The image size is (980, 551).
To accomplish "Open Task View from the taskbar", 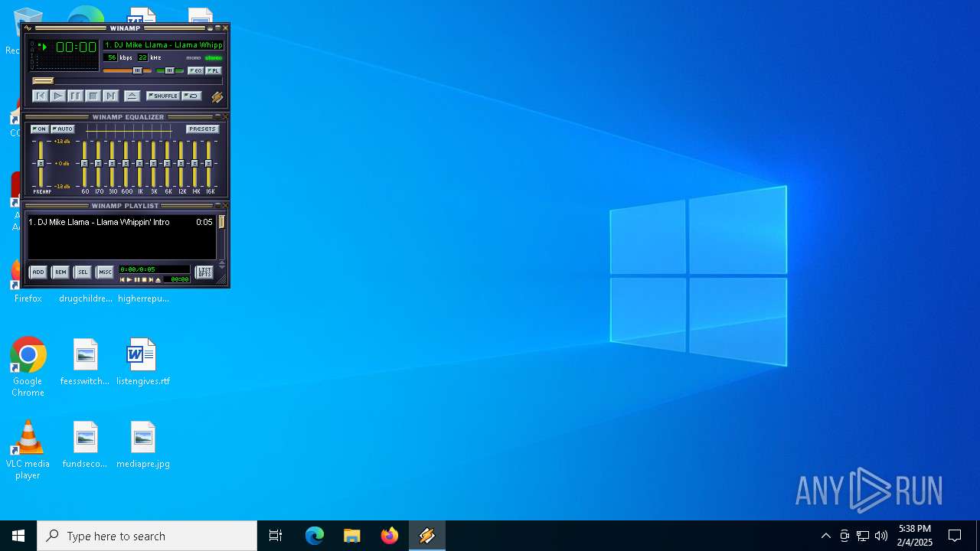I will (276, 536).
